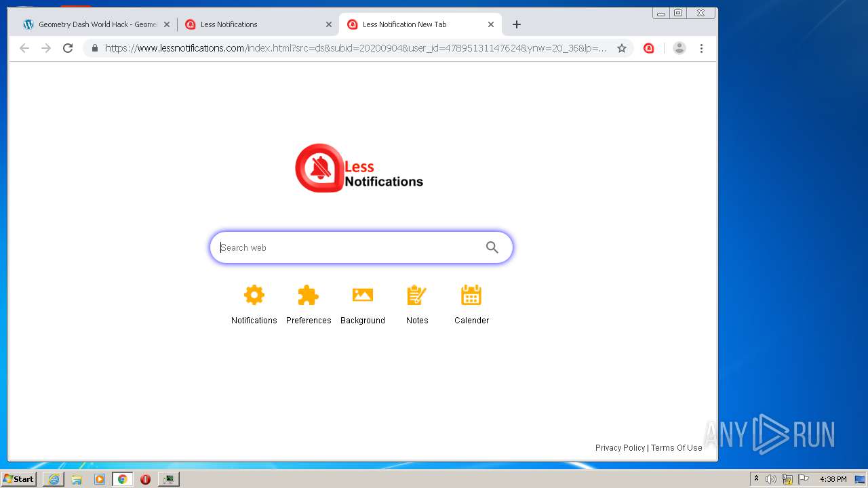This screenshot has height=488, width=868.
Task: Click the Preferences label
Action: coord(309,321)
